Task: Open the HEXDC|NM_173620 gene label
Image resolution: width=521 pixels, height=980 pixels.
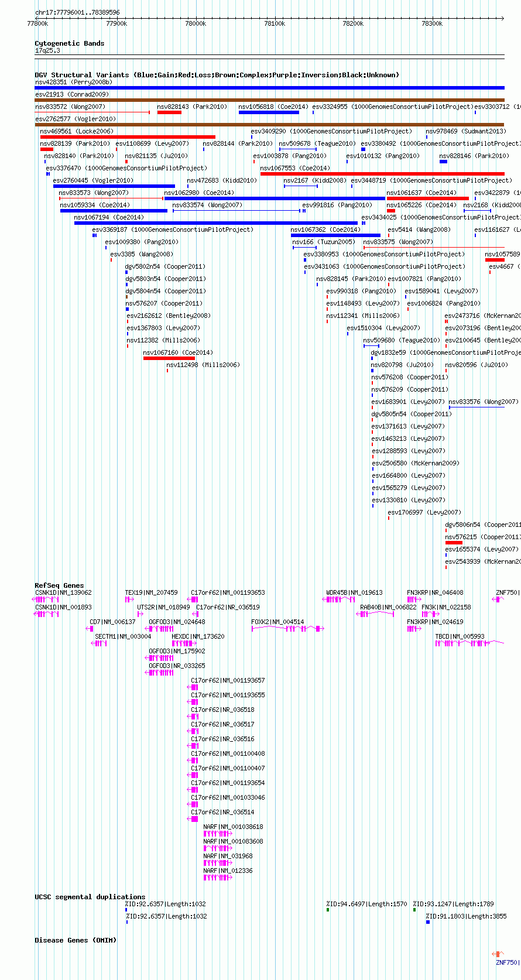Action: pos(198,636)
